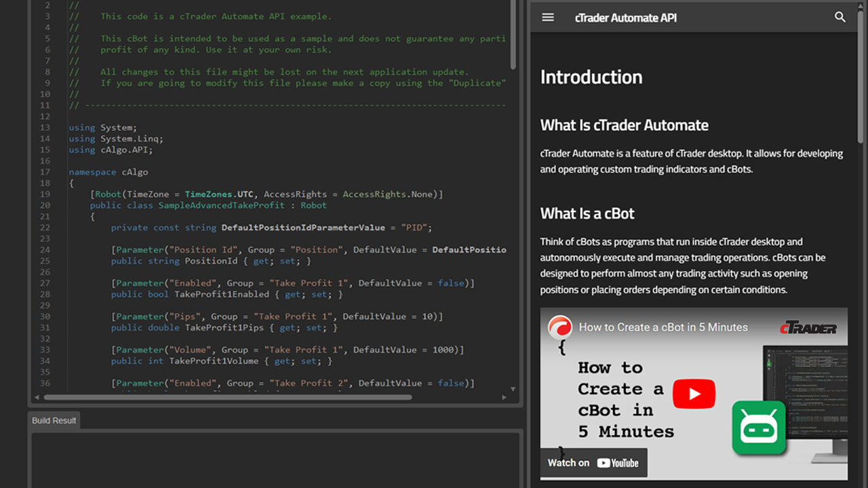868x488 pixels.
Task: Click the code editor vertical scrollbar thumb
Action: tap(513, 34)
